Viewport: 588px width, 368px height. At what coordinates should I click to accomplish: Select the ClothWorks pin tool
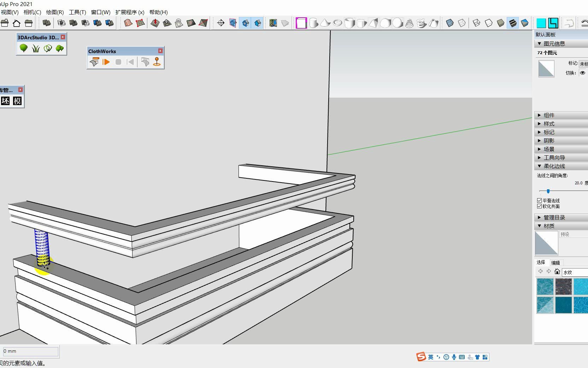pos(157,62)
